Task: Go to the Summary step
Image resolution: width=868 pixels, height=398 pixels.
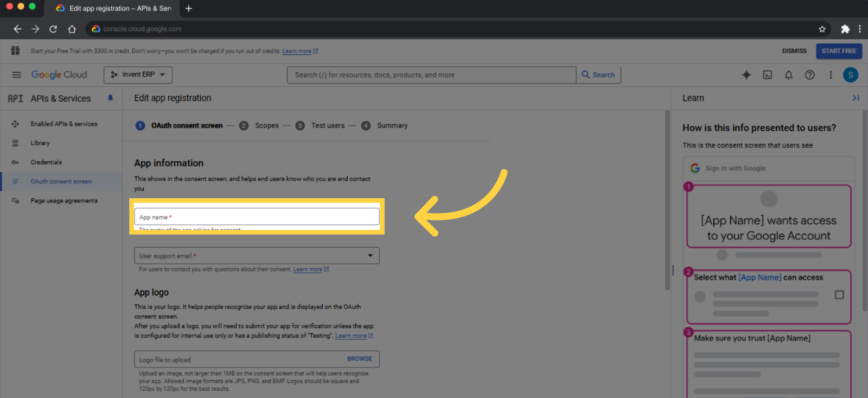Action: coord(385,125)
